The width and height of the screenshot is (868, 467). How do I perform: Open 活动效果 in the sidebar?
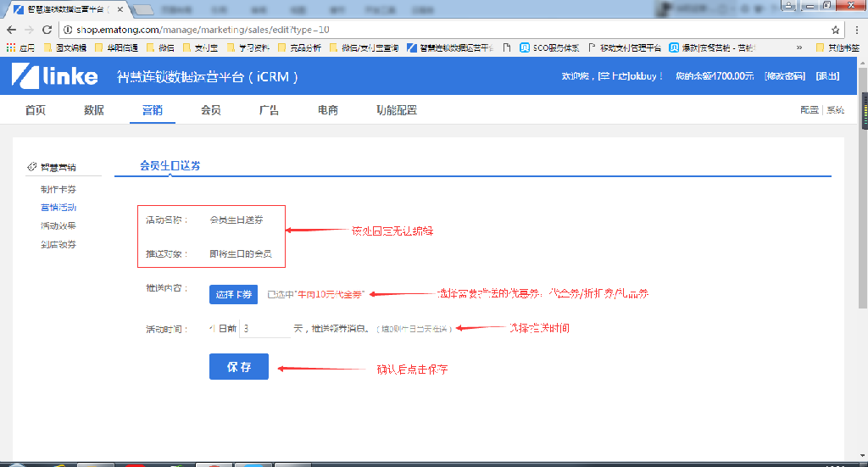[58, 225]
